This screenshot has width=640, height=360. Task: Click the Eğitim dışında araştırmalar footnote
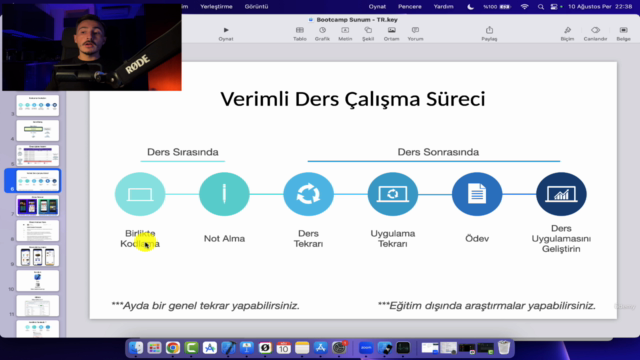pyautogui.click(x=487, y=306)
